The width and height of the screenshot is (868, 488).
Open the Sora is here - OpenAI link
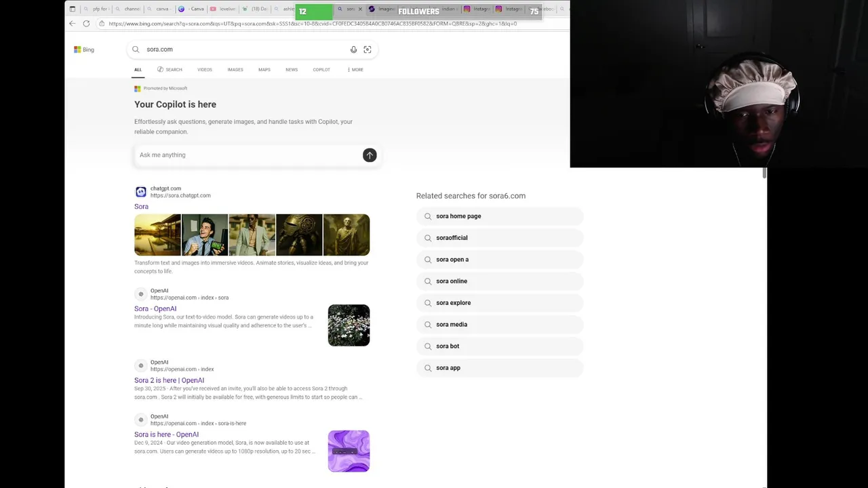point(166,434)
